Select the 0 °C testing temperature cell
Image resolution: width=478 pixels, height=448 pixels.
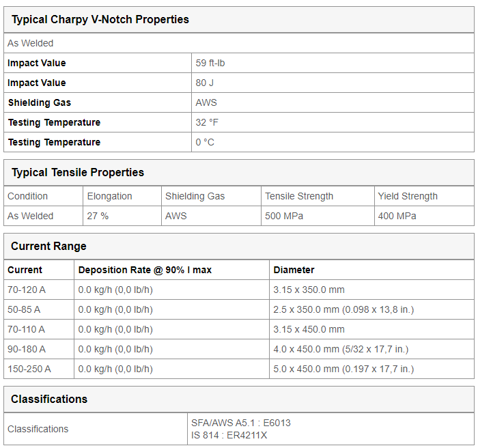(x=333, y=142)
